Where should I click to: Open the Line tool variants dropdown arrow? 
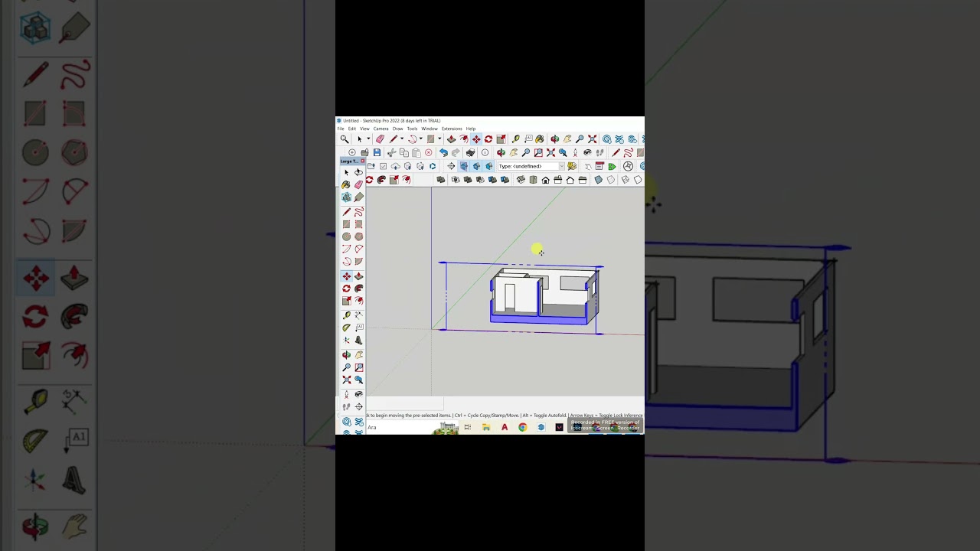point(402,139)
